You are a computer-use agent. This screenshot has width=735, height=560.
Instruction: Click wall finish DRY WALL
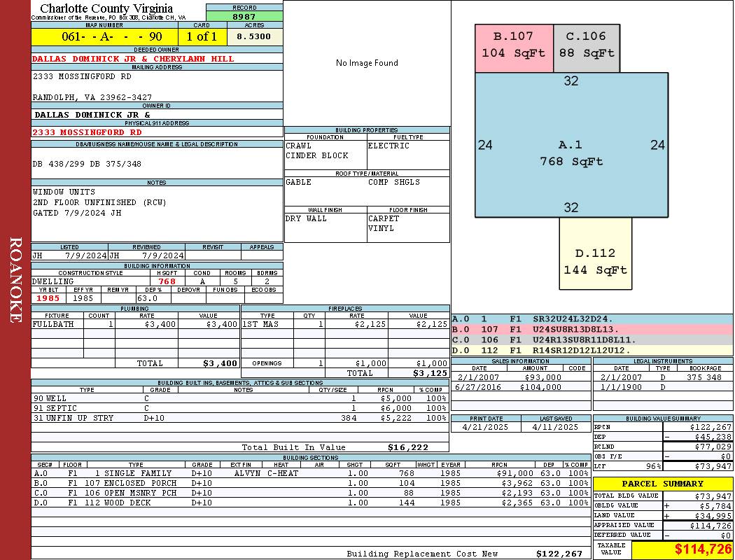[x=306, y=218]
